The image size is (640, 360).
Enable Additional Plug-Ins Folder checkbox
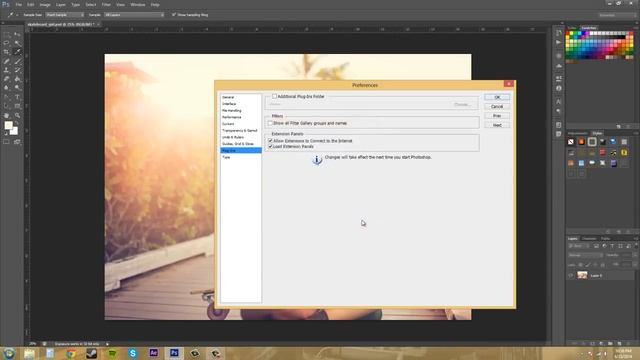point(274,96)
